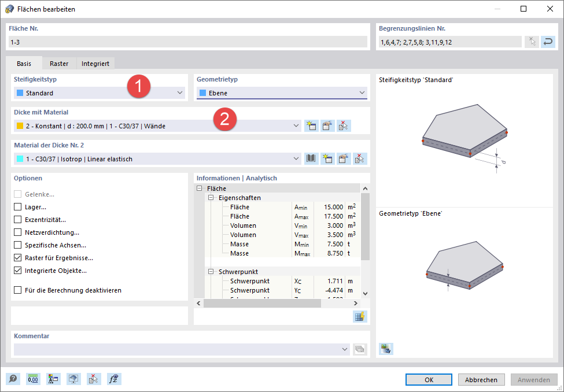Collapse the Schwerpunkt tree node
Screen dimensions: 564x392
pyautogui.click(x=211, y=272)
